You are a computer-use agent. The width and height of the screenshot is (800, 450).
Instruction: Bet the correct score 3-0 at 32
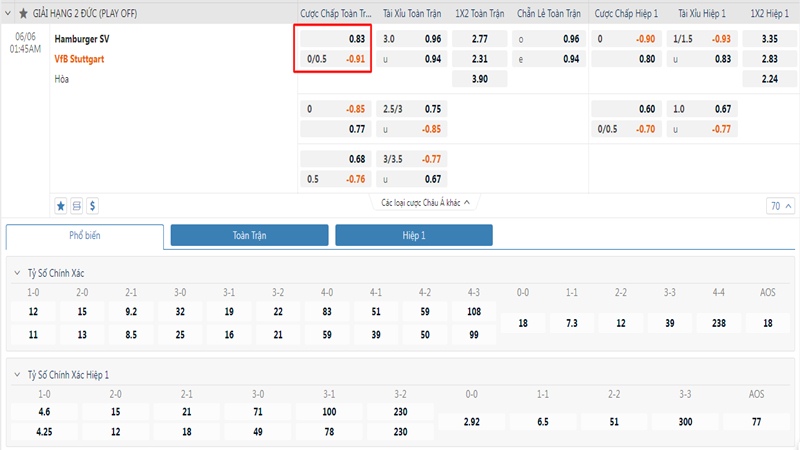180,311
